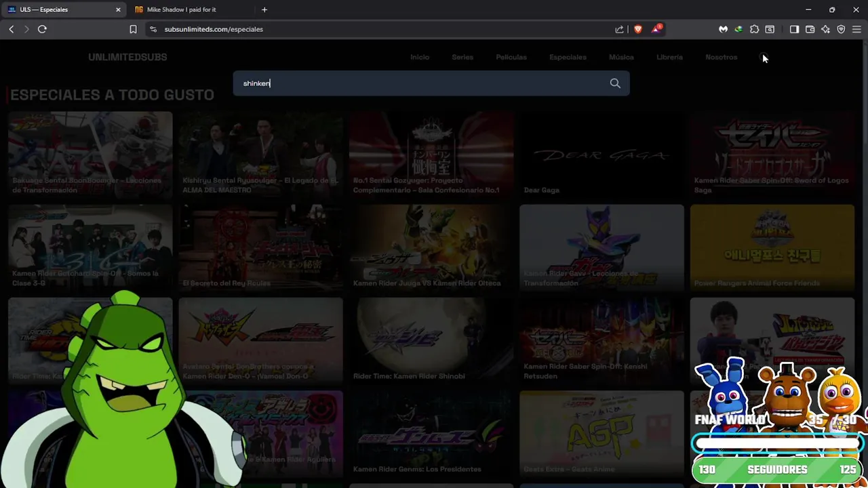Open Kamen Rider Juuga VS Kamen Rider Orteca card
This screenshot has width=868, height=488.
tap(431, 248)
